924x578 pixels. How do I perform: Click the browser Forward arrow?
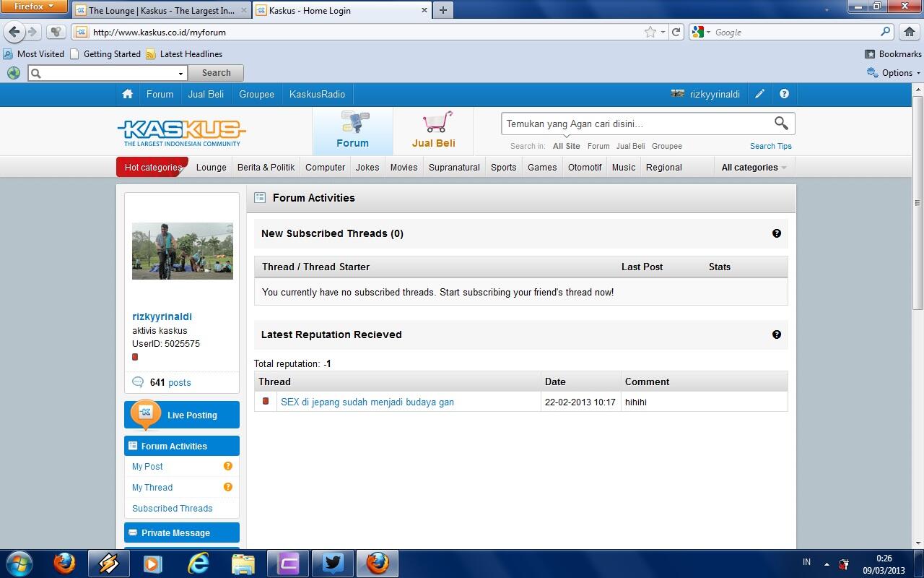point(32,32)
